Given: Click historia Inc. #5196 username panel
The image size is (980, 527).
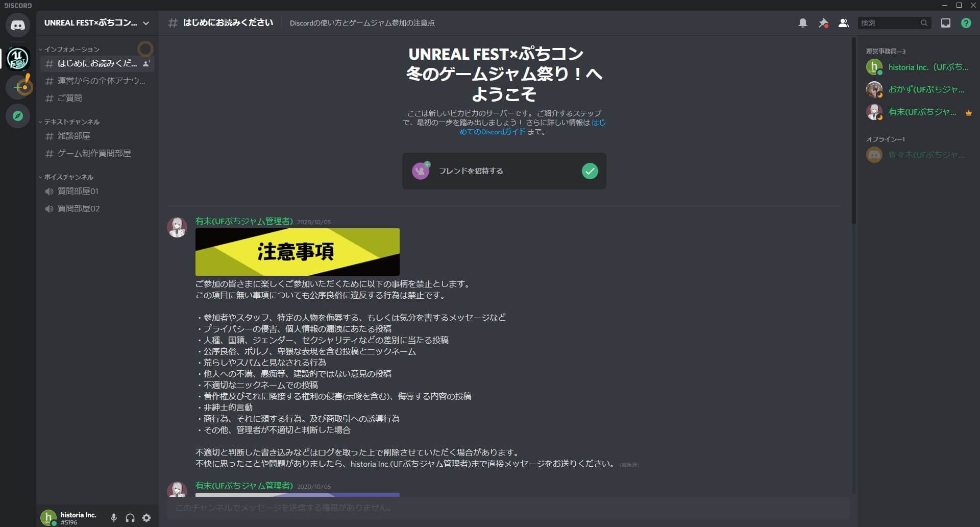Looking at the screenshot, I should click(78, 518).
